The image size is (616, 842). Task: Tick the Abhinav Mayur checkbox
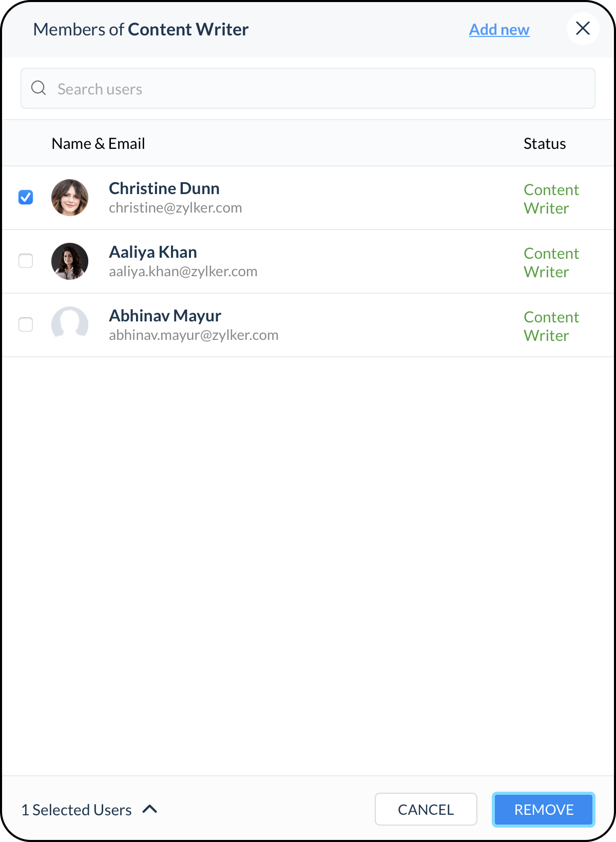click(26, 324)
